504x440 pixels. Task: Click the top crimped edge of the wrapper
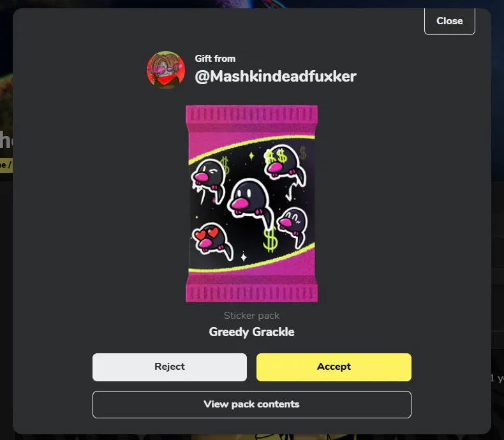(251, 115)
